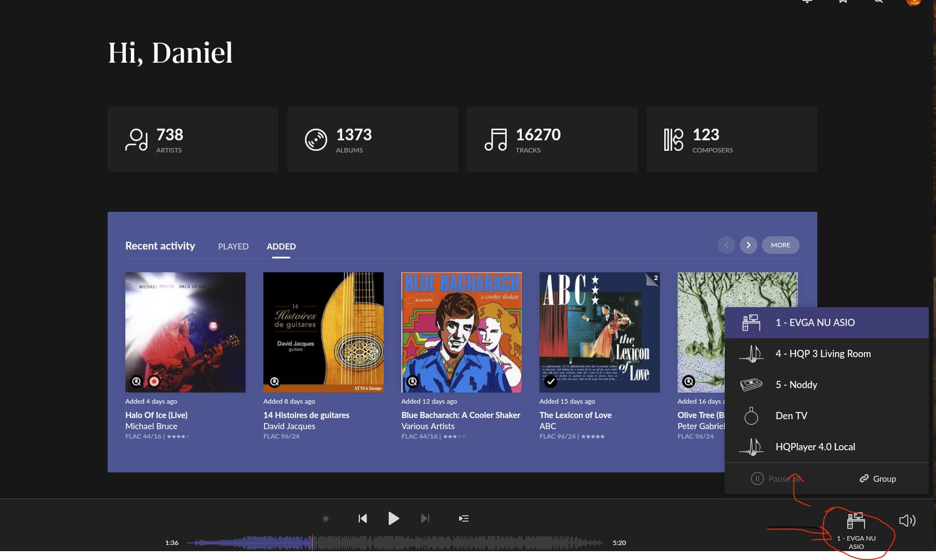Open the play queue icon
936x560 pixels.
464,518
